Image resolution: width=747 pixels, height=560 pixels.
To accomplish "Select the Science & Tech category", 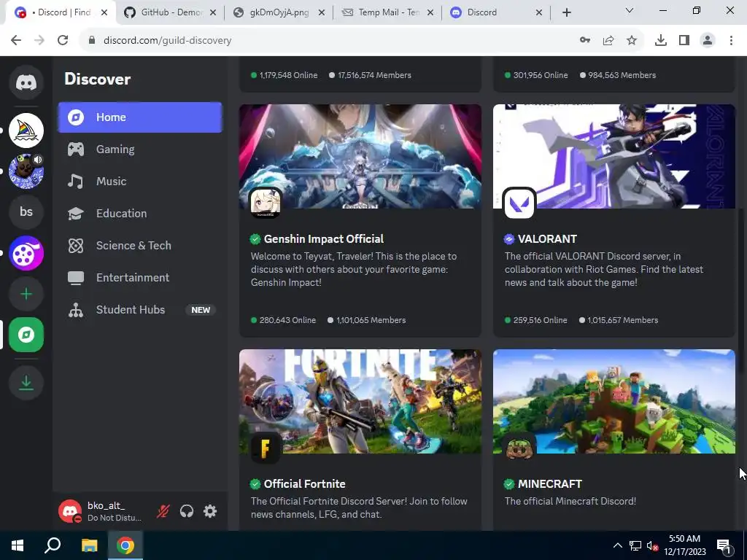I will tap(140, 245).
